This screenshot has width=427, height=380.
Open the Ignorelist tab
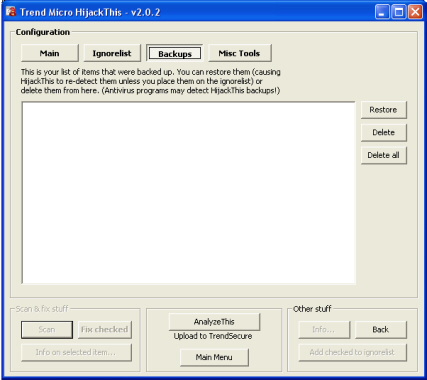(112, 53)
